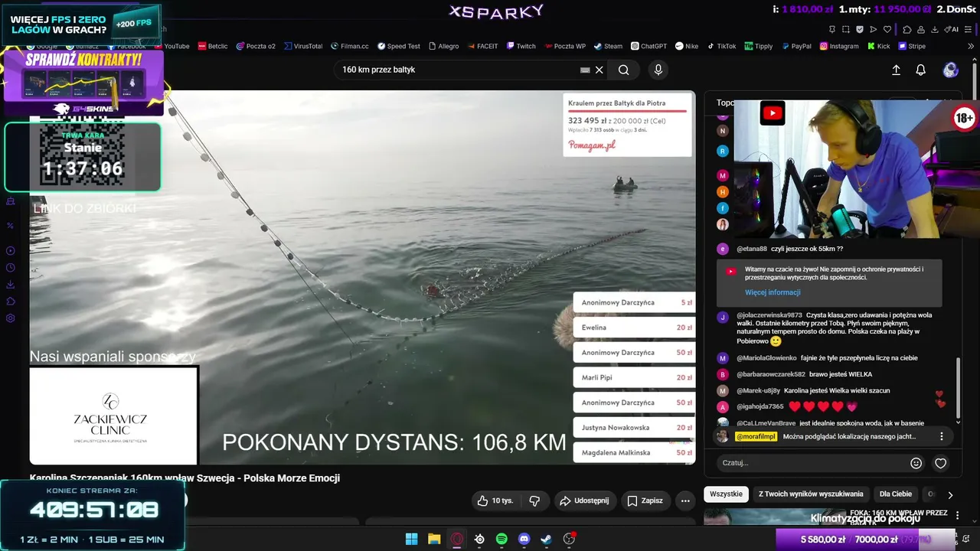Open the Tipply bookmark

pyautogui.click(x=759, y=46)
